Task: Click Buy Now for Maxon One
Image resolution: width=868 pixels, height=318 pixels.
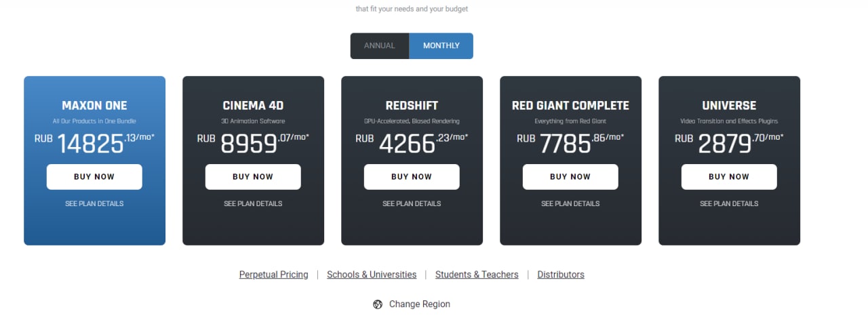Action: pos(94,177)
